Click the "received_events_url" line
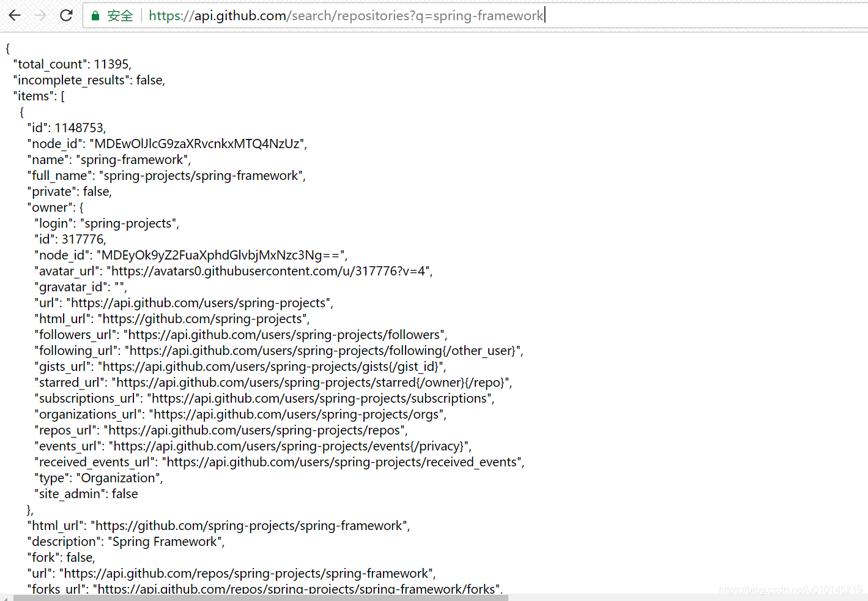 [x=280, y=462]
